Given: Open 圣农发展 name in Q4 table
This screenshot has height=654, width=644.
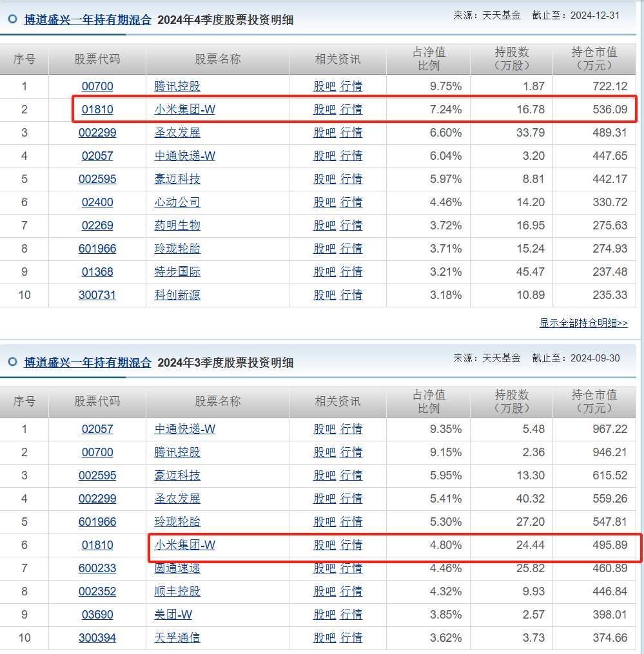Looking at the screenshot, I should coord(177,133).
